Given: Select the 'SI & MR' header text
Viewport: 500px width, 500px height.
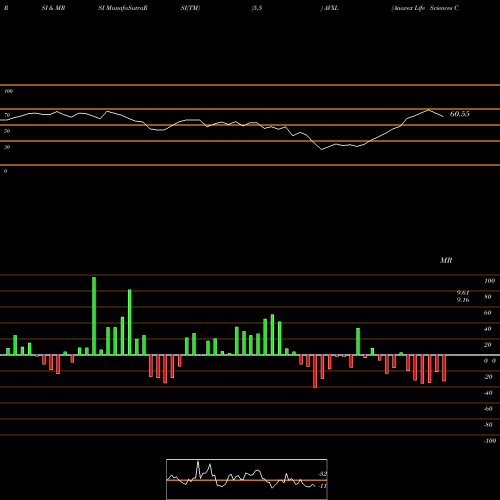Looking at the screenshot, I should pyautogui.click(x=53, y=8).
